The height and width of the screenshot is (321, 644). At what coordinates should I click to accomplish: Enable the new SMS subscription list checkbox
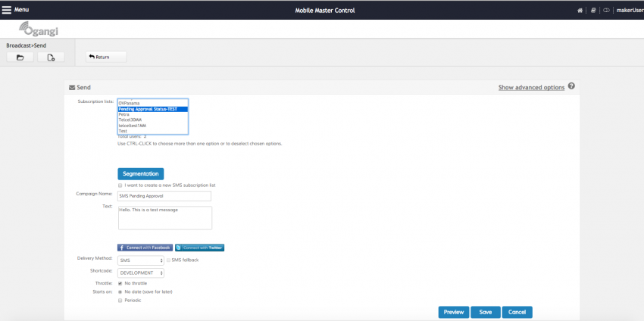coord(120,185)
